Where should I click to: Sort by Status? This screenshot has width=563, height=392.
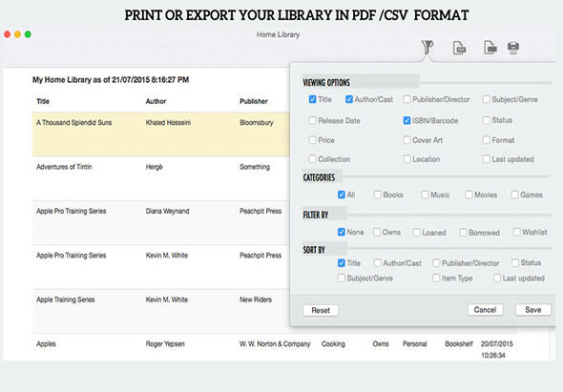coord(515,263)
